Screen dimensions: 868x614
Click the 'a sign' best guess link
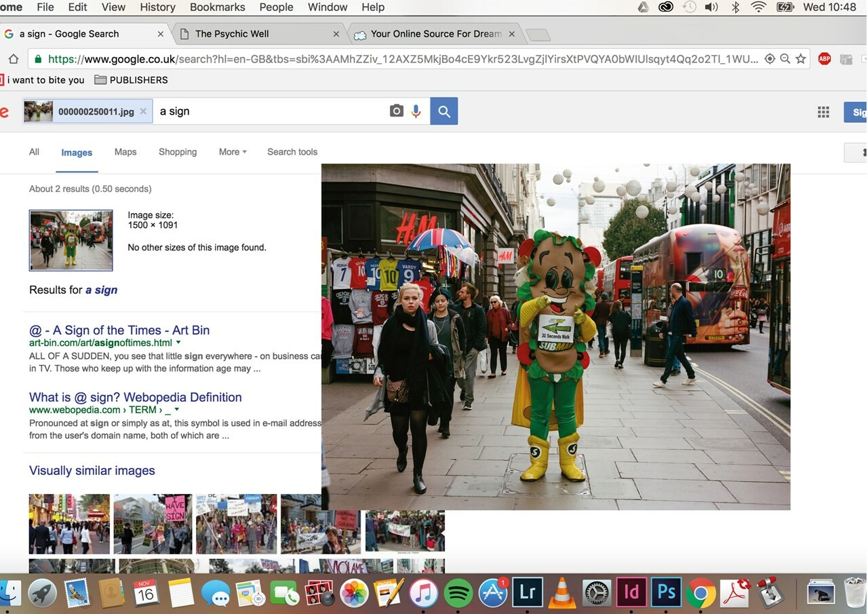pos(101,290)
